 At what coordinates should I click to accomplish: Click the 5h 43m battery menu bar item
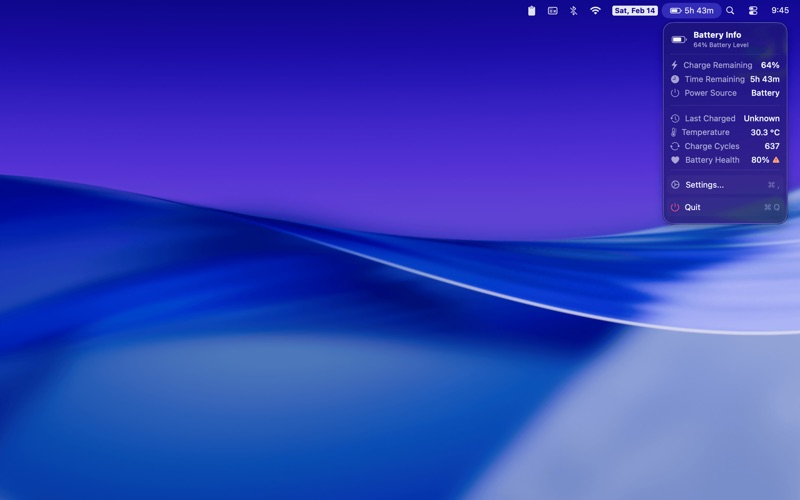pyautogui.click(x=691, y=10)
